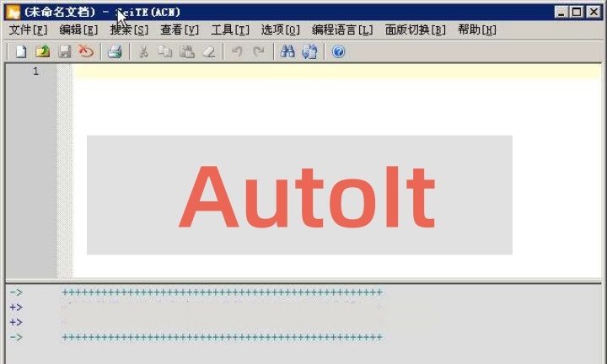Viewport: 607px width, 364px height.
Task: Copy selection with the copy icon
Action: (x=165, y=51)
